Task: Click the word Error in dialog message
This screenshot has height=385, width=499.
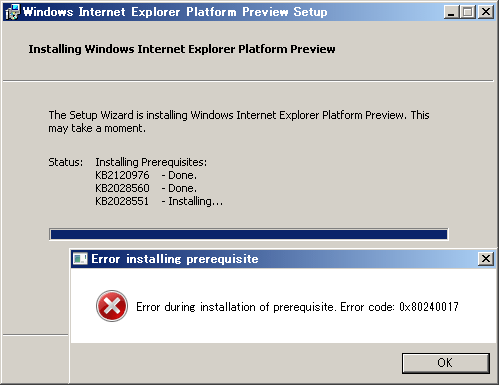Action: coord(148,307)
